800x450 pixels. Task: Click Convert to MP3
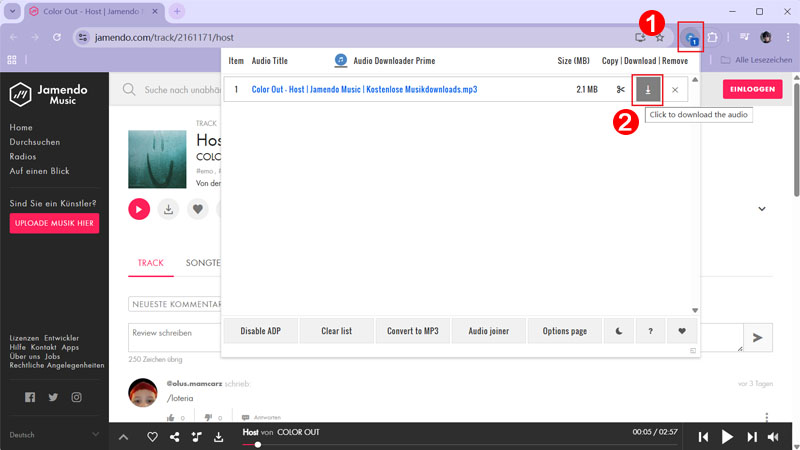click(413, 331)
